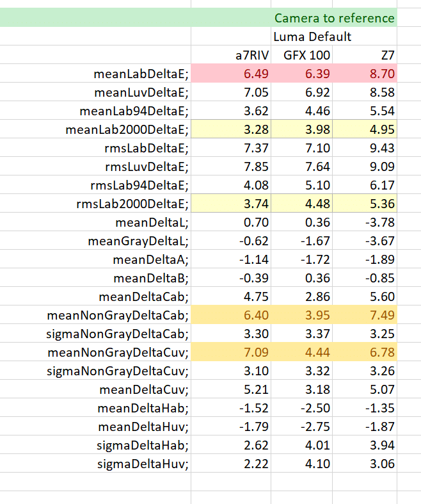Viewport: 421px width, 504px height.
Task: Select the 5.54 cell
Action: 365,111
